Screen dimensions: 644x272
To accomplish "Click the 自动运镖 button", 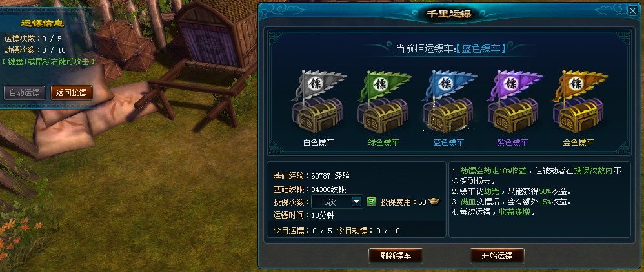I will [x=25, y=92].
